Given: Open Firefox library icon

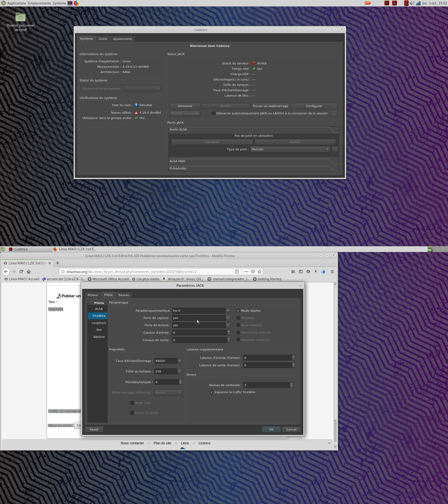Looking at the screenshot, I should pos(293,271).
